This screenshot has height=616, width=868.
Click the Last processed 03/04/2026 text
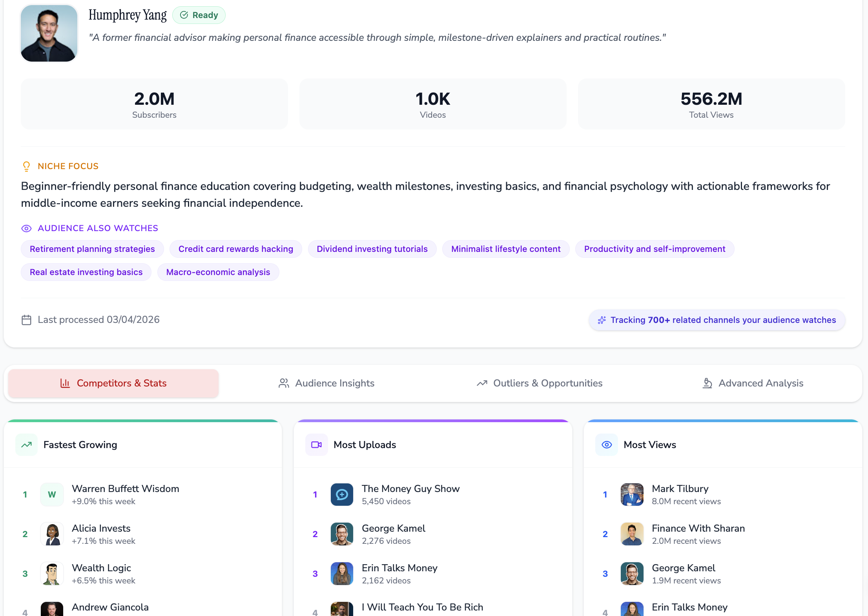pos(98,320)
